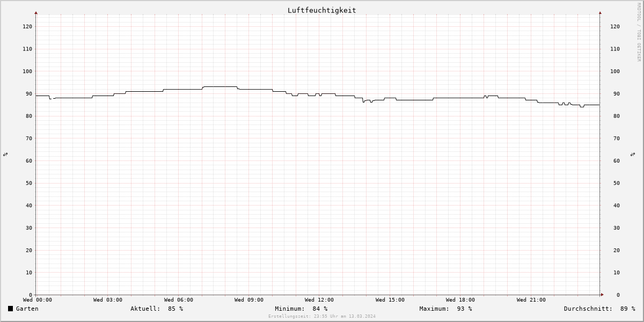Click the 120 label on the left axis
The height and width of the screenshot is (322, 644).
point(27,26)
